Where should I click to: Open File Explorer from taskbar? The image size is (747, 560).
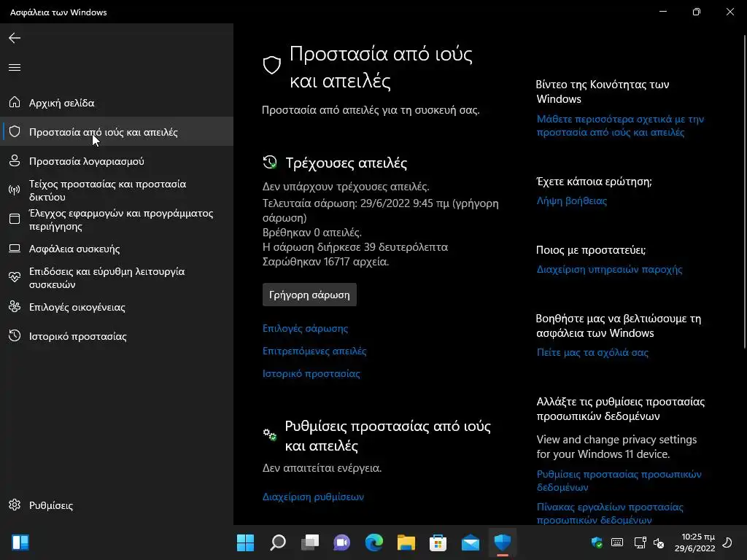(x=406, y=542)
